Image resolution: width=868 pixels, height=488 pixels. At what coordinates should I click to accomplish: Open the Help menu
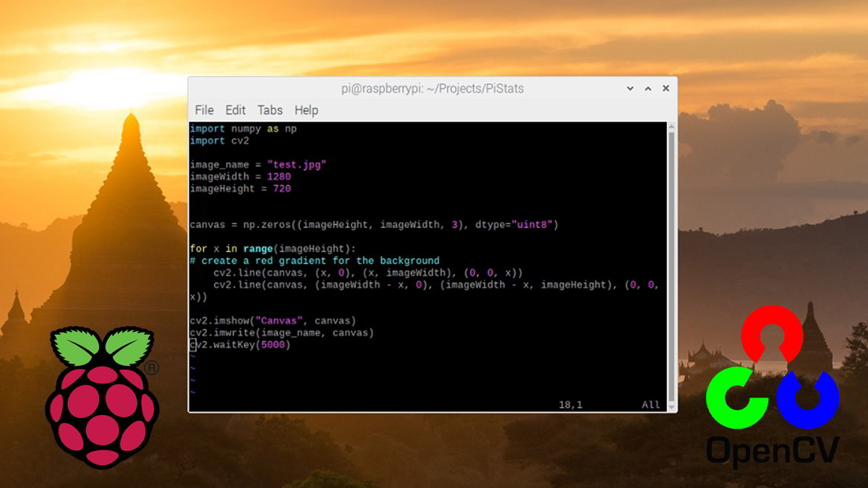(307, 110)
